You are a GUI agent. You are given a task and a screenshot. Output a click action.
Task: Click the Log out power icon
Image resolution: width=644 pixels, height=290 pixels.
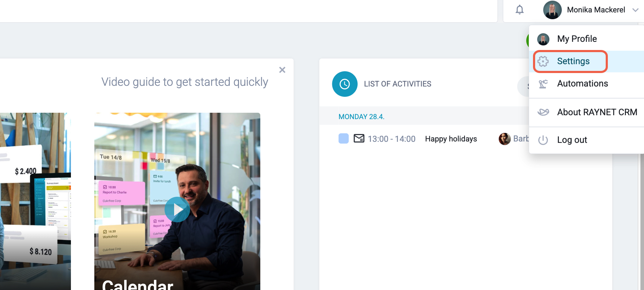pyautogui.click(x=543, y=140)
